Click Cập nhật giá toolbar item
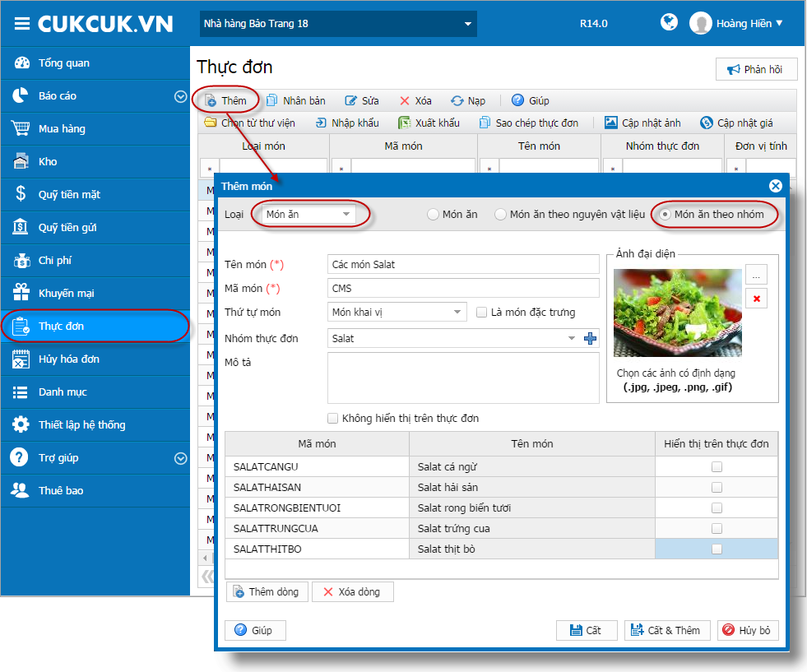 [x=736, y=123]
